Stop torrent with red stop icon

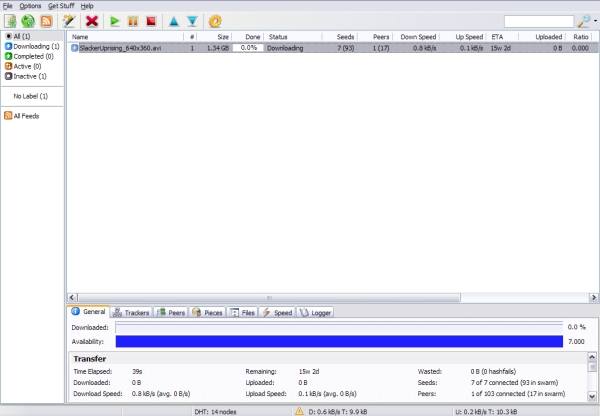pos(151,21)
